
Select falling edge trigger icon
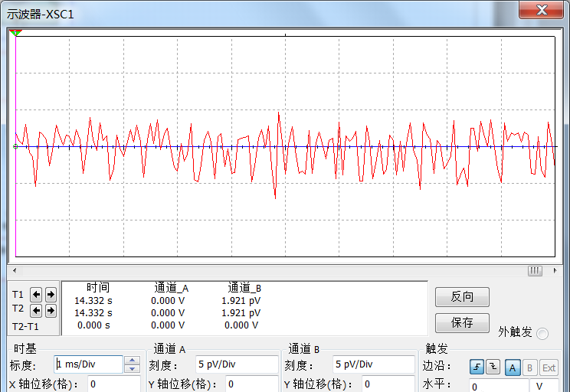493,367
